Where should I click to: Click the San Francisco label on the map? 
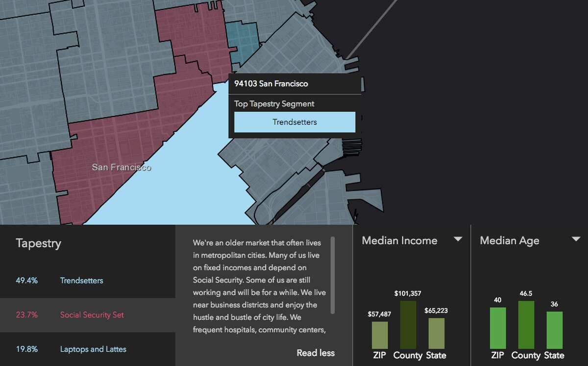121,167
